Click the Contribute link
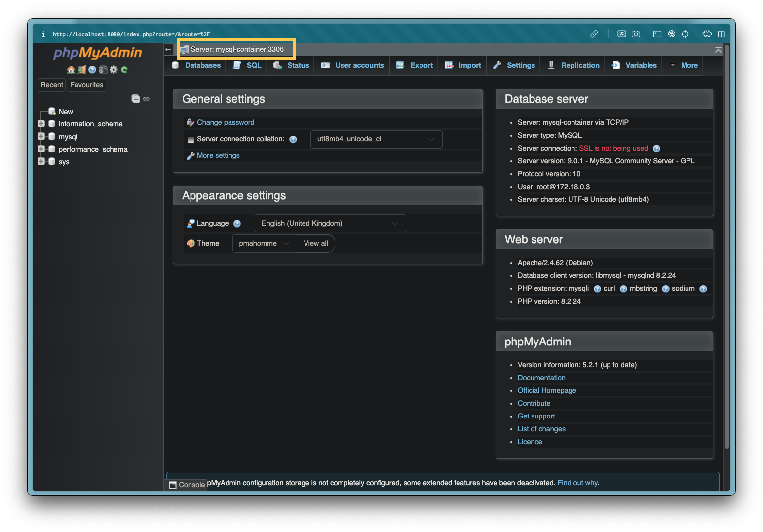This screenshot has height=532, width=763. click(534, 403)
